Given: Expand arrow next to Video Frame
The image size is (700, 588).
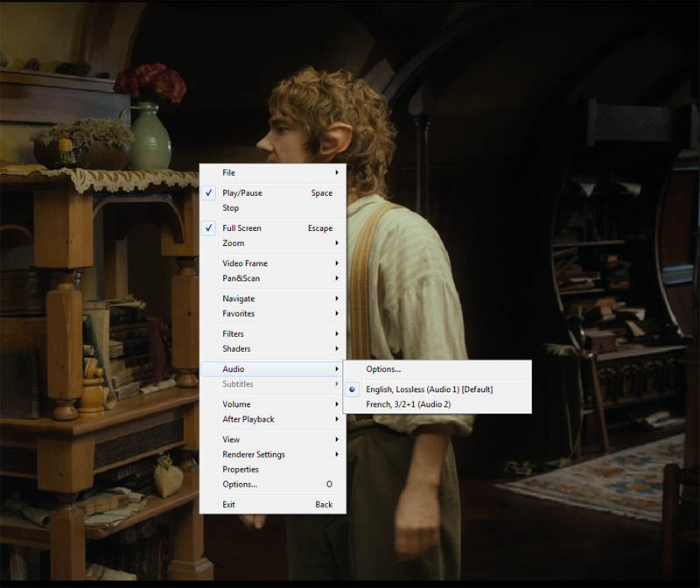Looking at the screenshot, I should 337,263.
